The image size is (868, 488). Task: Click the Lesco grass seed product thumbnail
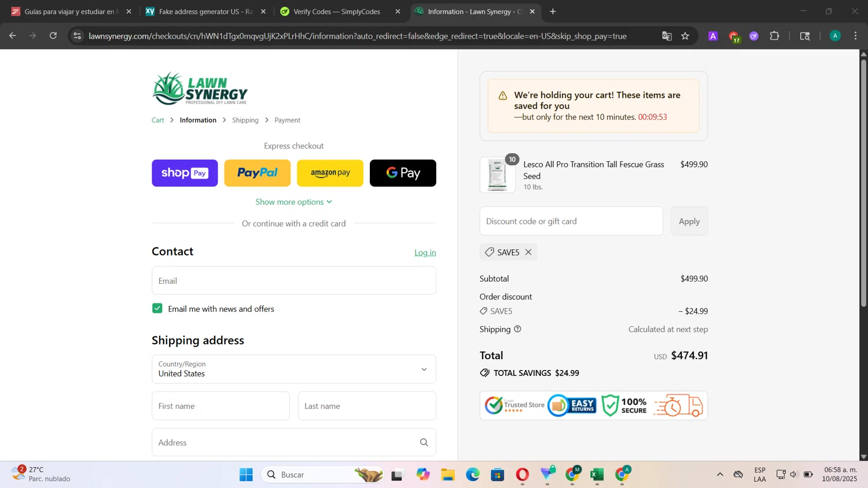[x=498, y=175]
